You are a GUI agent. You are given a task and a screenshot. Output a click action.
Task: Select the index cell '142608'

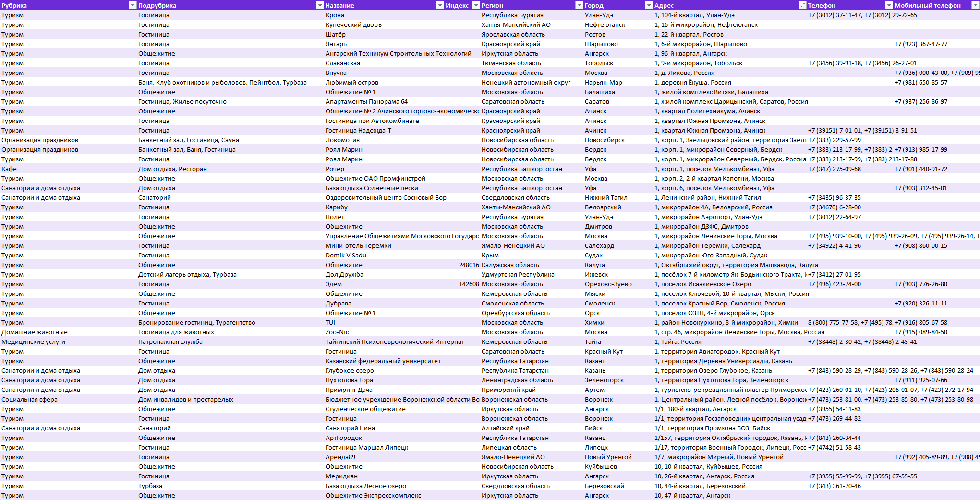(x=462, y=284)
